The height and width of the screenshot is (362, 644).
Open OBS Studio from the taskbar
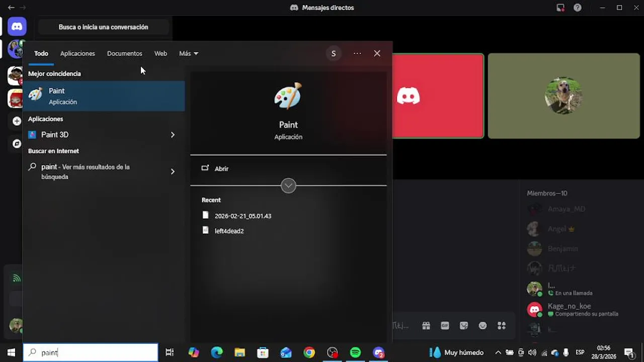[332, 352]
